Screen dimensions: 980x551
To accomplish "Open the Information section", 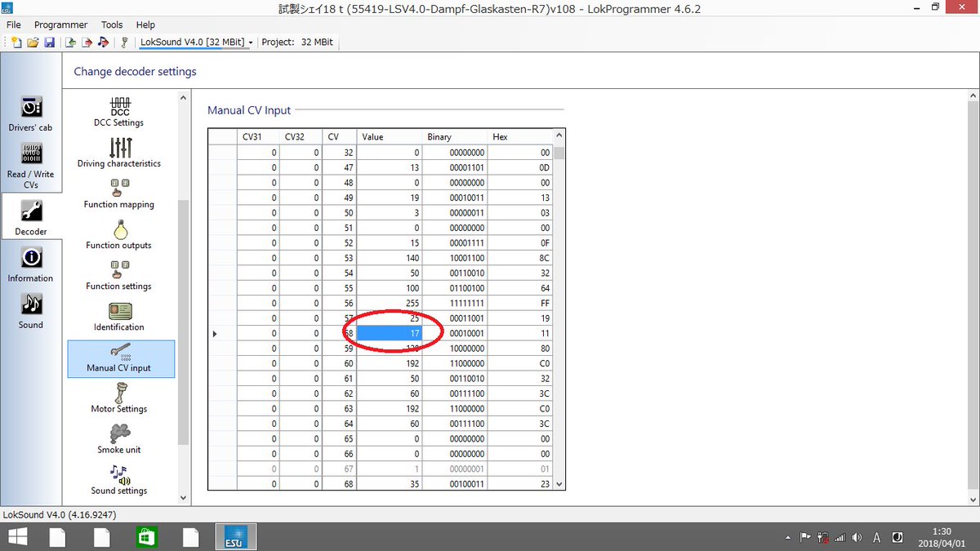I will pyautogui.click(x=30, y=265).
